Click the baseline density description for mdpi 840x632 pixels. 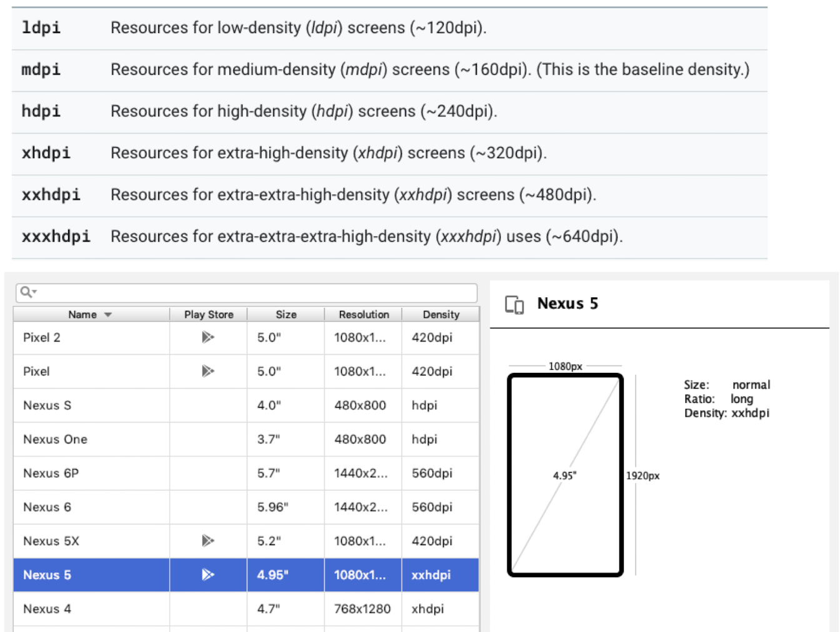[430, 69]
